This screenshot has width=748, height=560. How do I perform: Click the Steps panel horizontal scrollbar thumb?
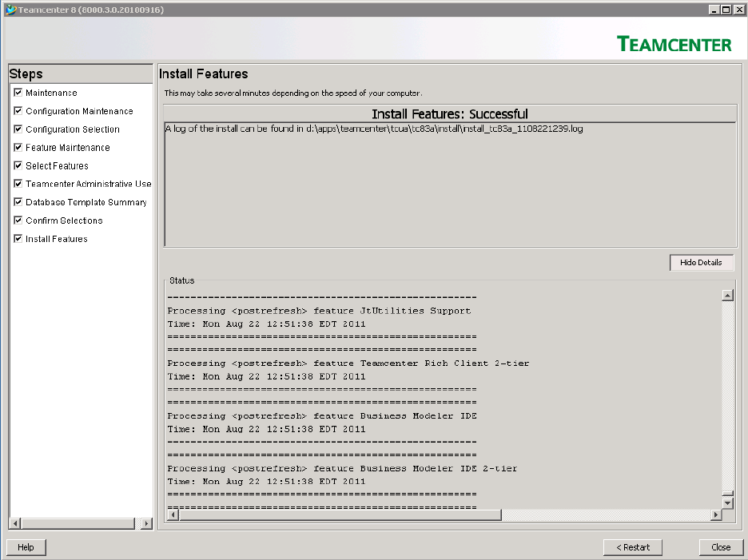point(78,523)
